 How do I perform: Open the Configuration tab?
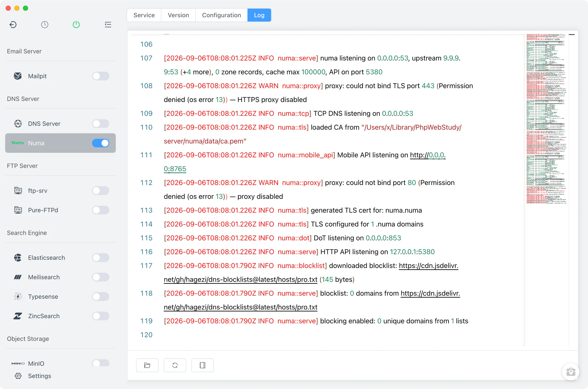coord(221,15)
